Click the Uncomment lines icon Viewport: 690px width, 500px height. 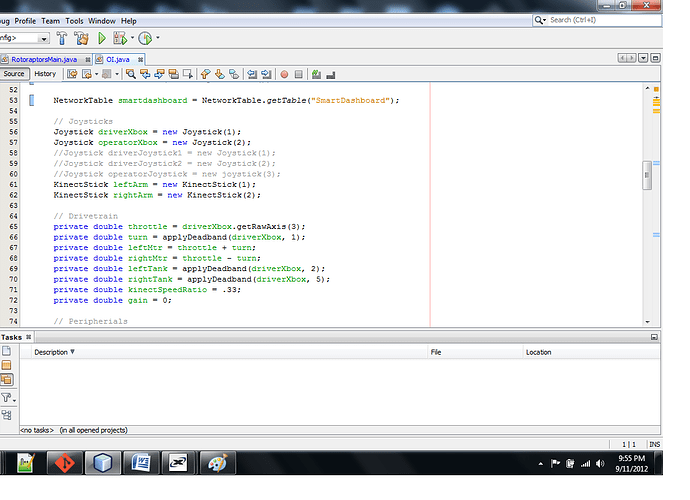pyautogui.click(x=330, y=75)
